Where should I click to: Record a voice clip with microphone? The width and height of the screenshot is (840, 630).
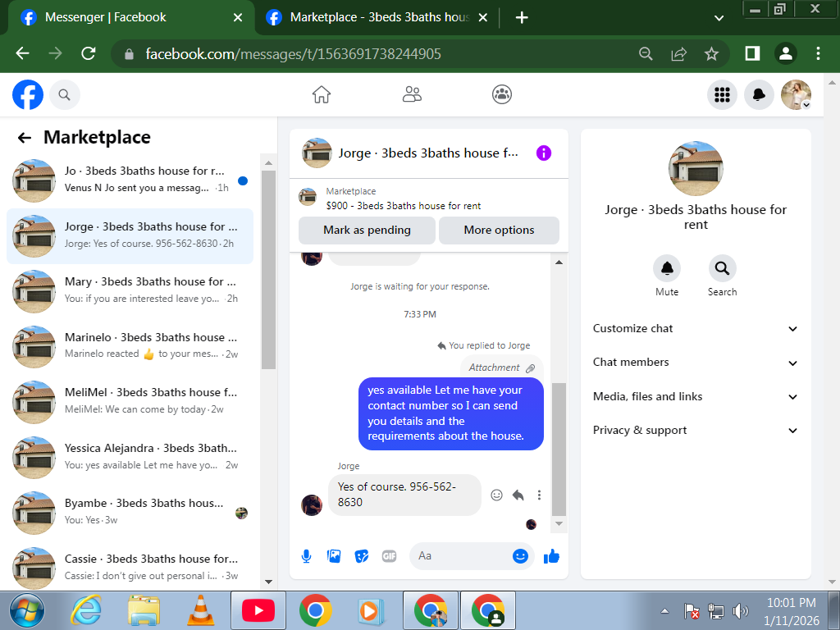coord(307,557)
